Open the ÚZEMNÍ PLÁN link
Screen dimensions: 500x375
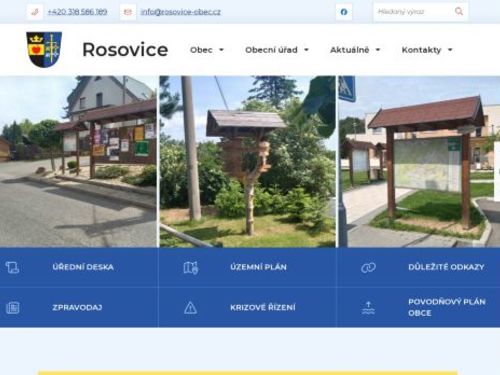(258, 267)
